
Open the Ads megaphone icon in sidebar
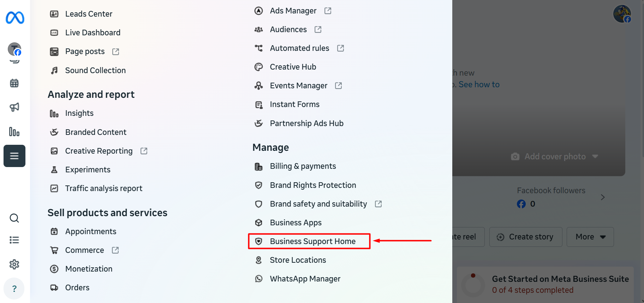[x=14, y=107]
